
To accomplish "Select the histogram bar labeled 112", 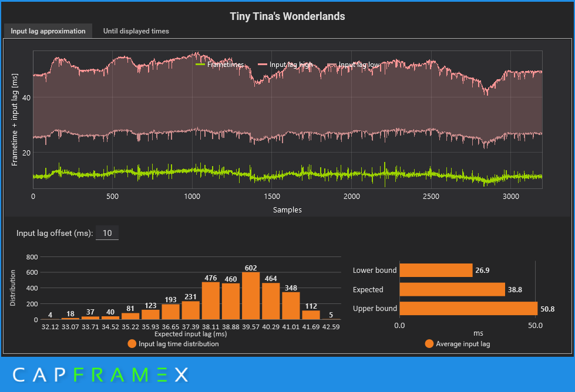I will pos(311,315).
